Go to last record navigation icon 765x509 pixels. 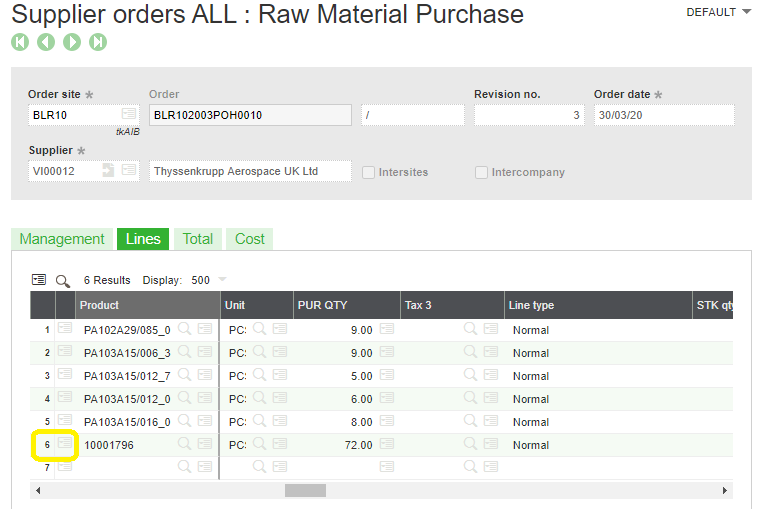[98, 42]
